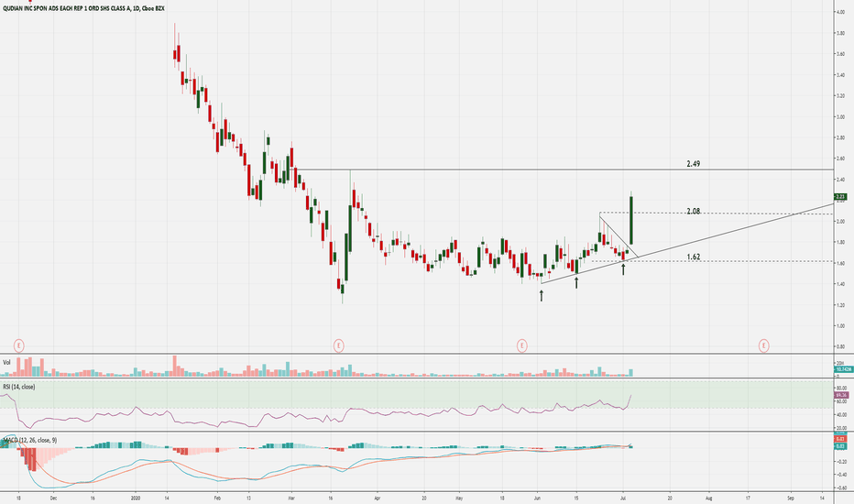Viewport: 854px width, 504px height.
Task: Select the 2.08 dashed level label
Action: [x=694, y=212]
